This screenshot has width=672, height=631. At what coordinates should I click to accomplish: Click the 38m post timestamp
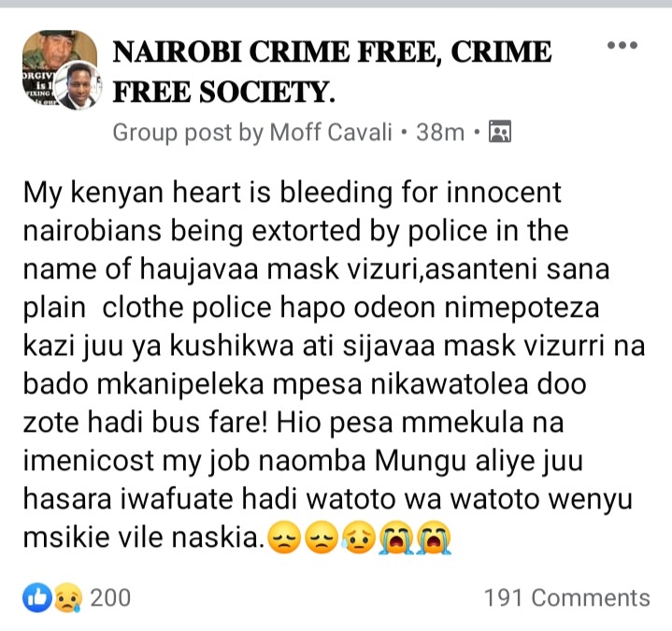(440, 132)
